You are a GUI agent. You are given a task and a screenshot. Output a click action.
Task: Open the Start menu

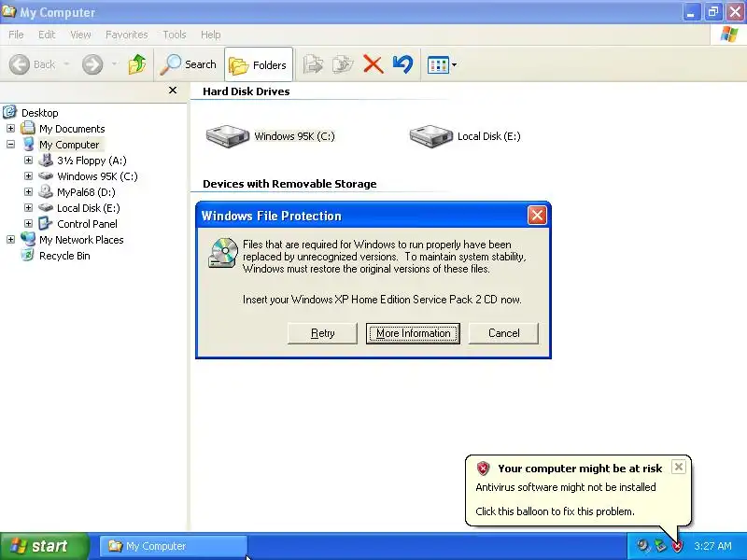(45, 546)
